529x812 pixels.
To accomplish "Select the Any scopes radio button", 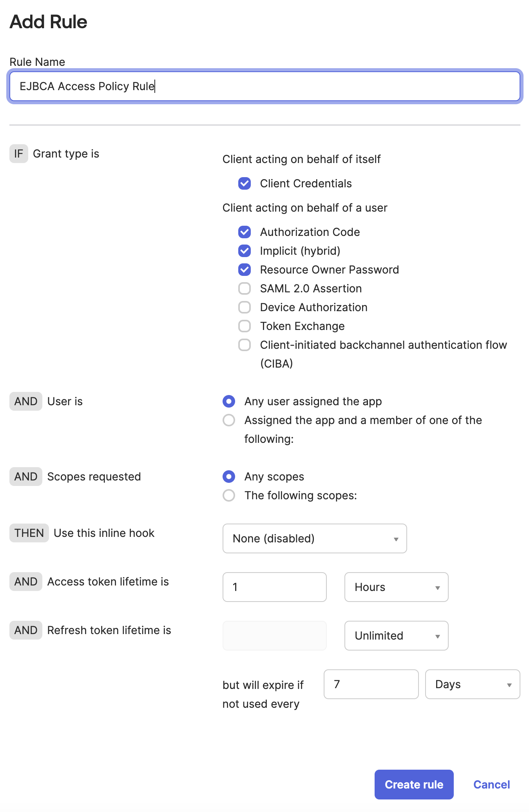I will click(229, 477).
